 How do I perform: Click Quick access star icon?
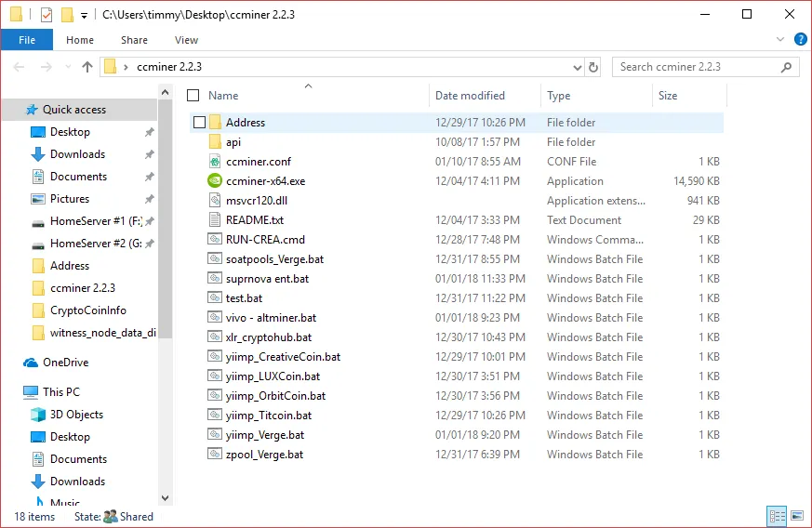(32, 109)
